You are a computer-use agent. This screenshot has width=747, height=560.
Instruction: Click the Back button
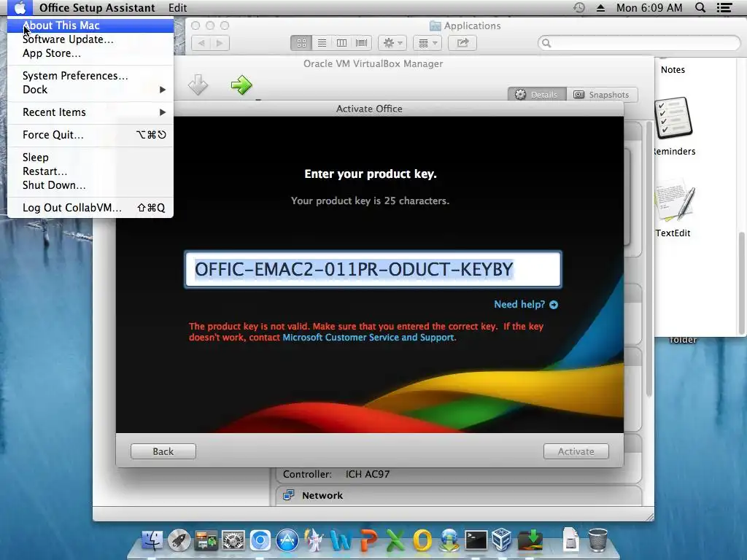163,451
